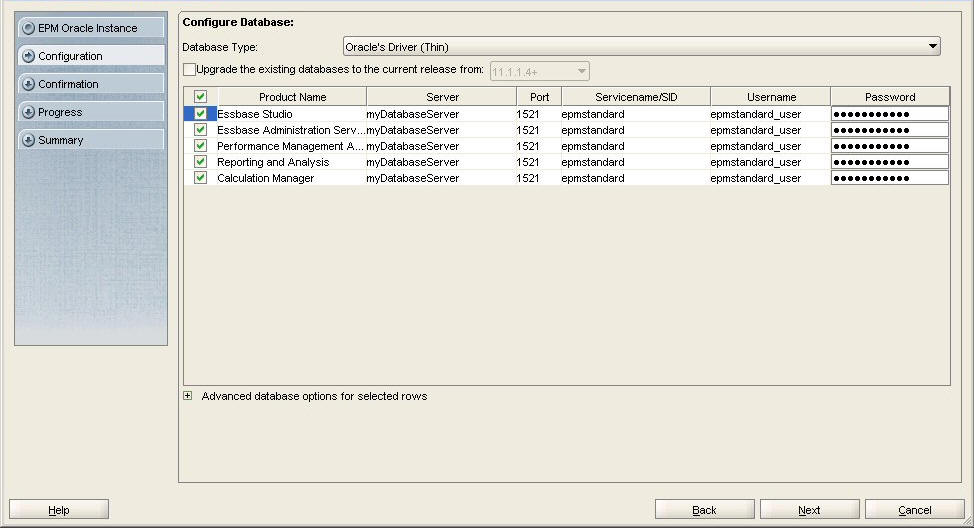Click myDatabaseServer cell in Calculation Manager row
Image resolution: width=974 pixels, height=528 pixels.
pos(441,178)
